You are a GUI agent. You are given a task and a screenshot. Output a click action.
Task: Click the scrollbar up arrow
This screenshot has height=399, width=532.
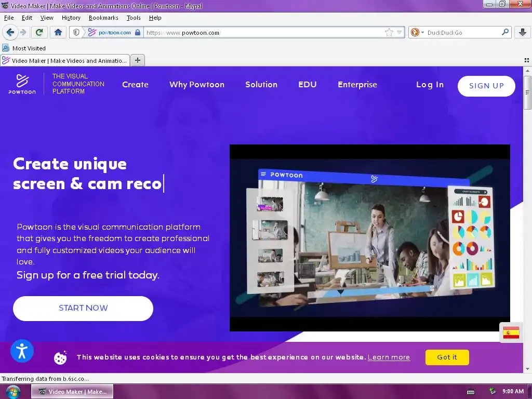coord(527,71)
